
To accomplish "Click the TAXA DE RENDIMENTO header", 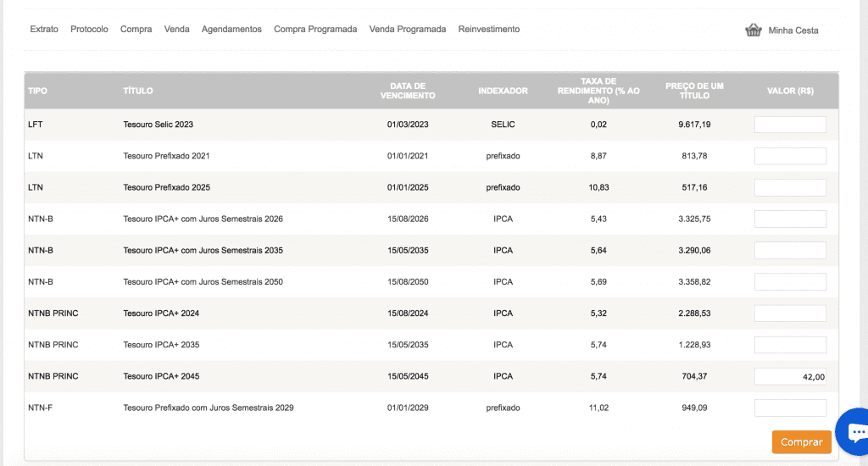I will click(x=598, y=91).
